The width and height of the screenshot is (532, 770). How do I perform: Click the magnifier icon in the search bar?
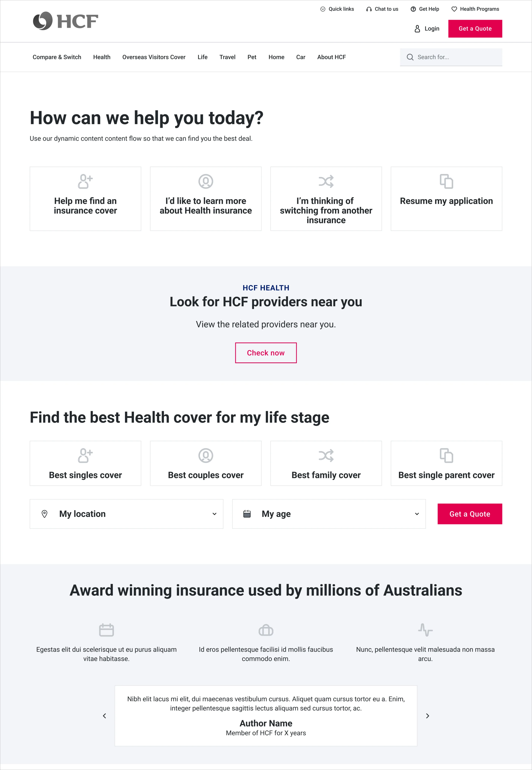tap(410, 57)
